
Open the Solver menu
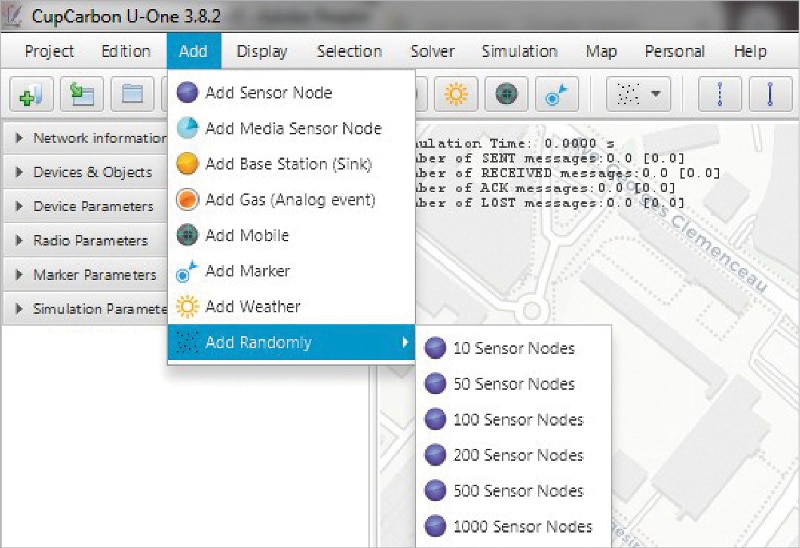tap(432, 51)
